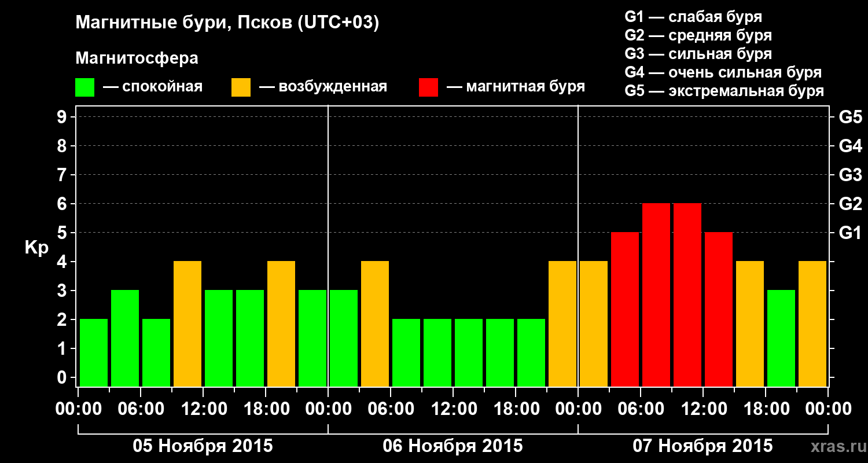868x463 pixels.
Task: Click the '7' value on the Kp axis
Action: point(63,175)
